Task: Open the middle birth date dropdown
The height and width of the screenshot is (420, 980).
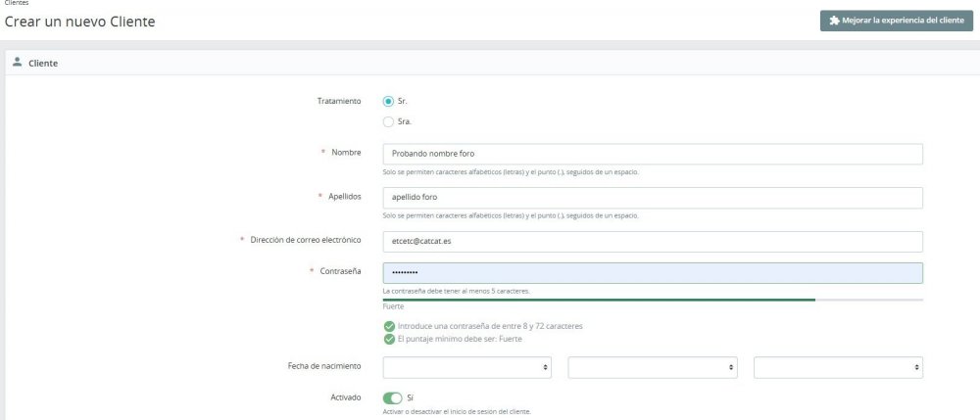Action: click(x=653, y=367)
